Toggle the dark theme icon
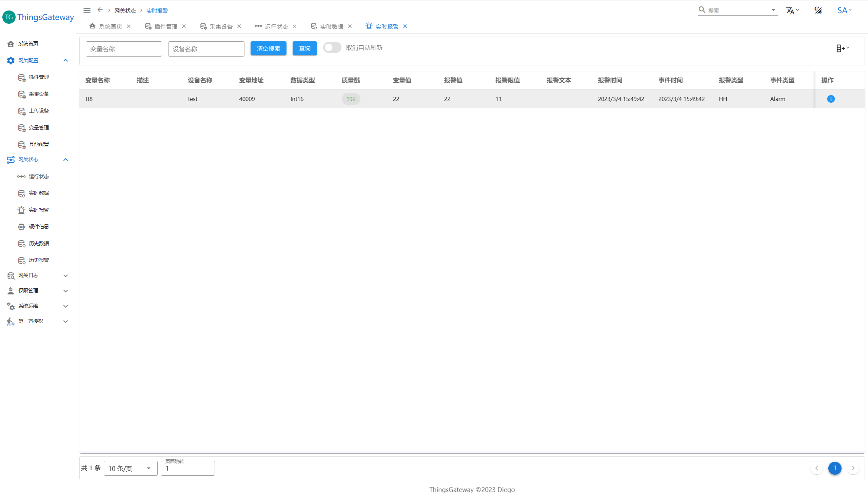868x496 pixels. point(818,11)
